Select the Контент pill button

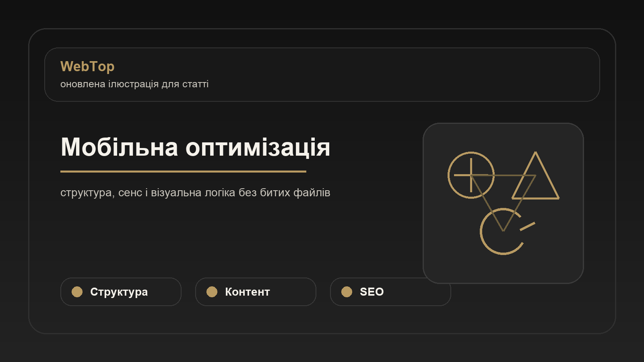pyautogui.click(x=256, y=292)
